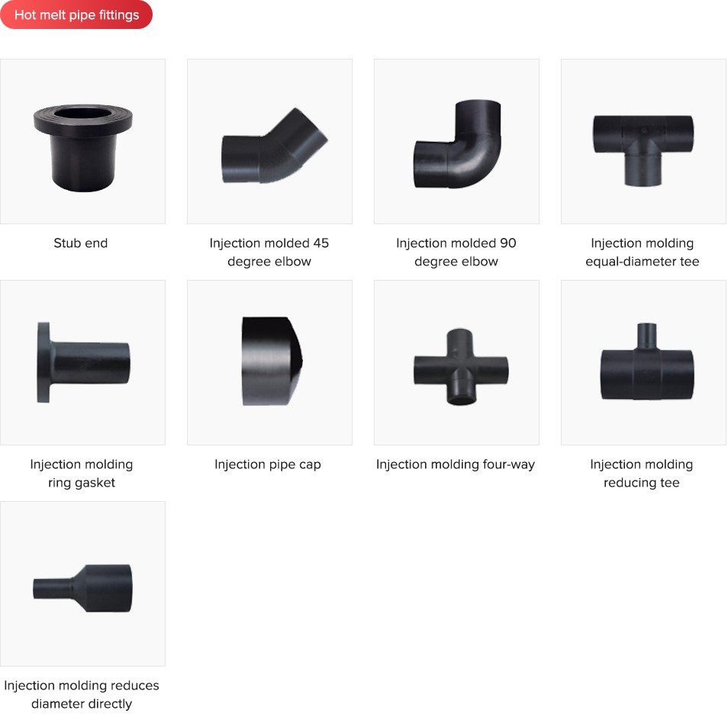Viewport: 728px width, 723px height.
Task: Click Injection molding ring gasket label
Action: pos(82,474)
